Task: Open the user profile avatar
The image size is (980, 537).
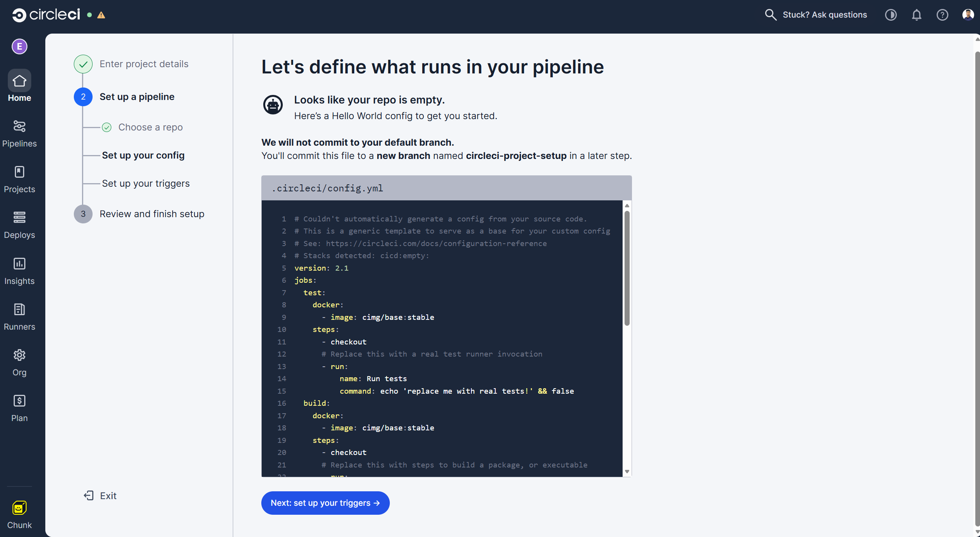Action: [x=968, y=15]
